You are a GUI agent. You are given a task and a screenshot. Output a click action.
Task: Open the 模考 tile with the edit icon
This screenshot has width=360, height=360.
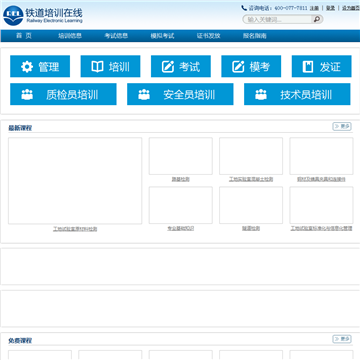coord(251,66)
